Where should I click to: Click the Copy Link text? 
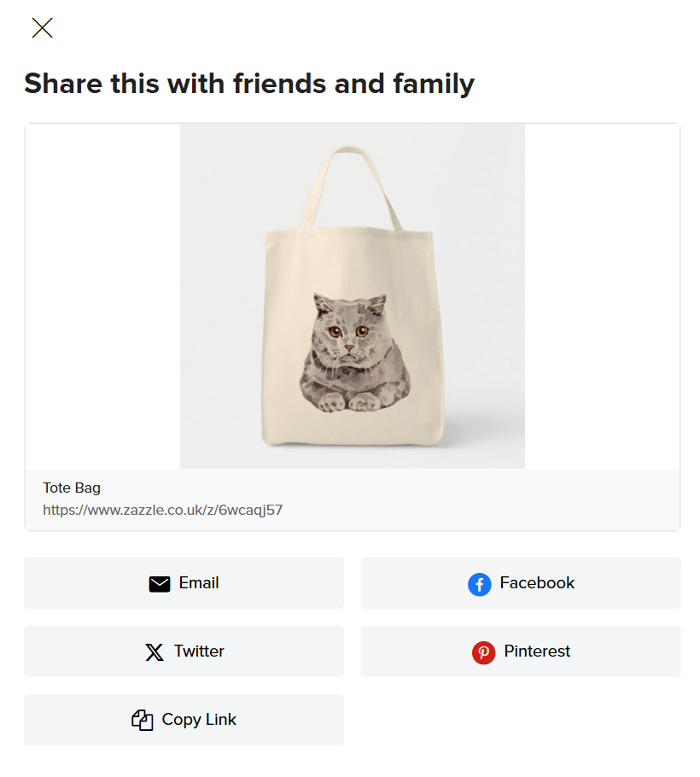pos(199,720)
